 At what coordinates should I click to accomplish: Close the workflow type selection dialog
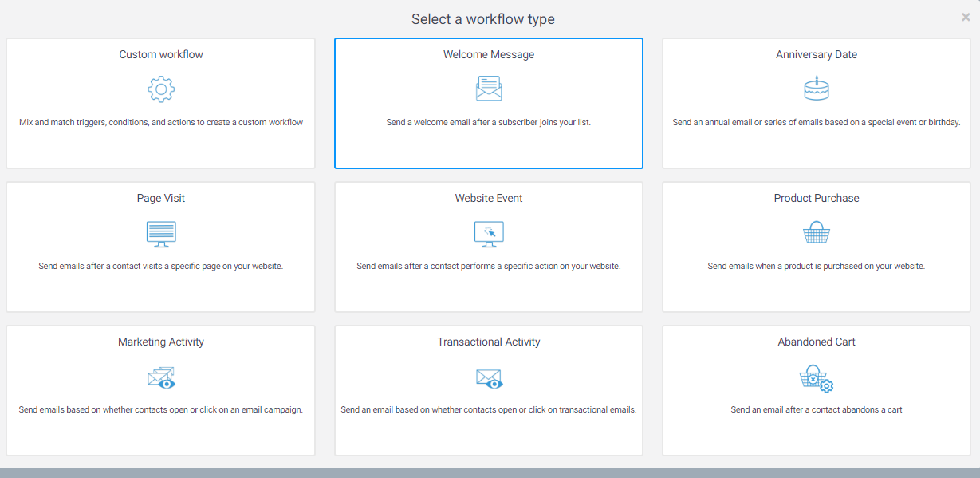point(966,18)
